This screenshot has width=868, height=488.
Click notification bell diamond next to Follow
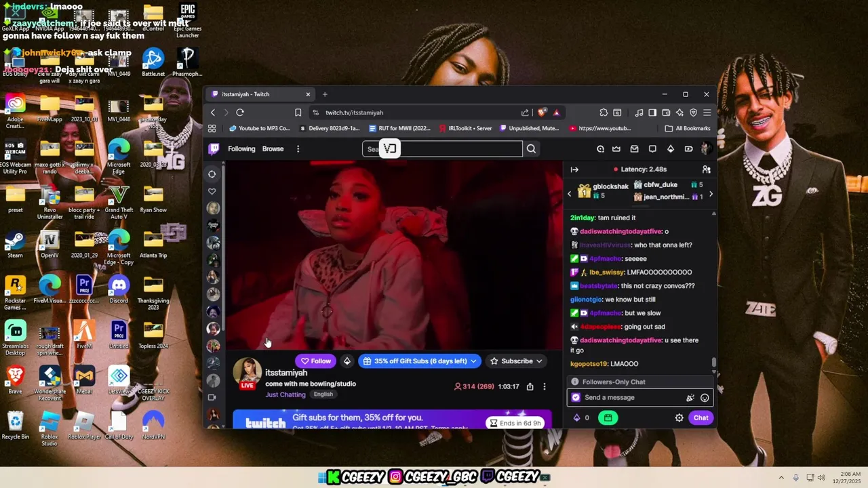(347, 361)
